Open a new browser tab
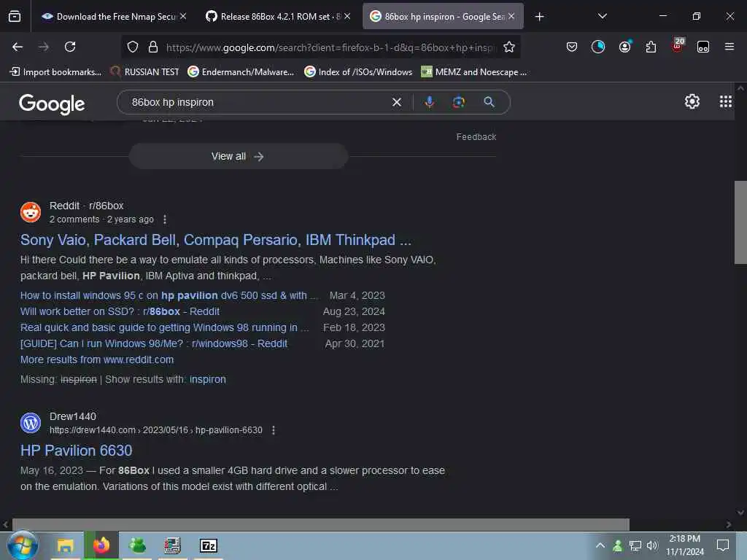This screenshot has height=560, width=747. 539,17
